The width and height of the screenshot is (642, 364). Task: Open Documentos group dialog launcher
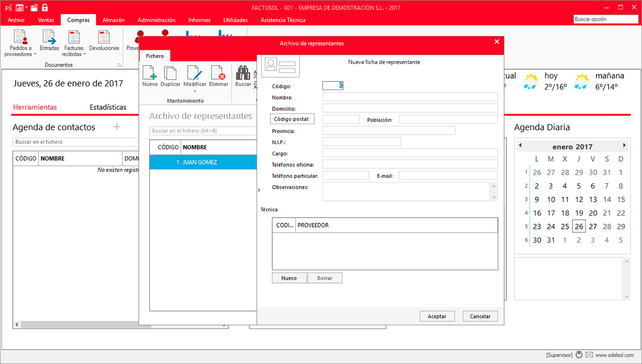119,65
